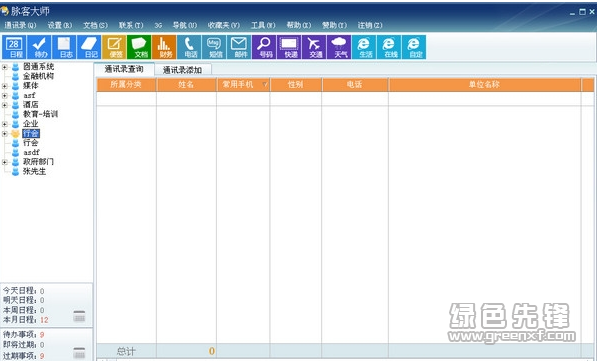Viewport: 597px width, 361px height.
Task: Select the asdf contact group
Action: (31, 152)
